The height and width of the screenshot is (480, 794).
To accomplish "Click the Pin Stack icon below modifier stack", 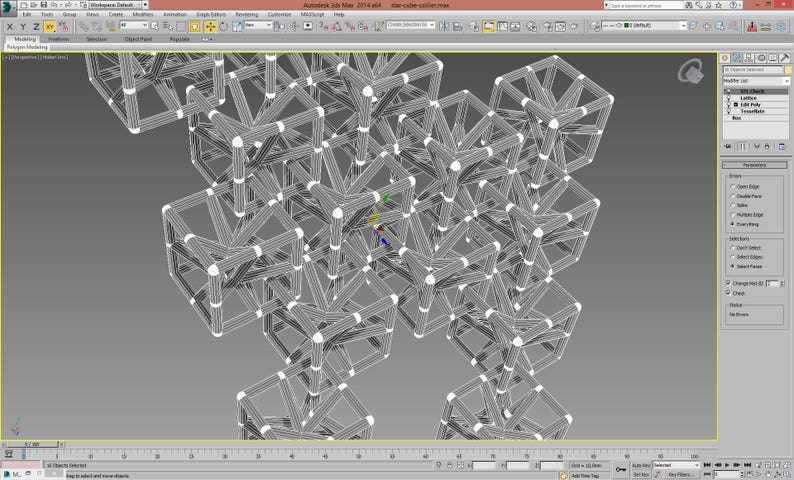I will point(728,146).
